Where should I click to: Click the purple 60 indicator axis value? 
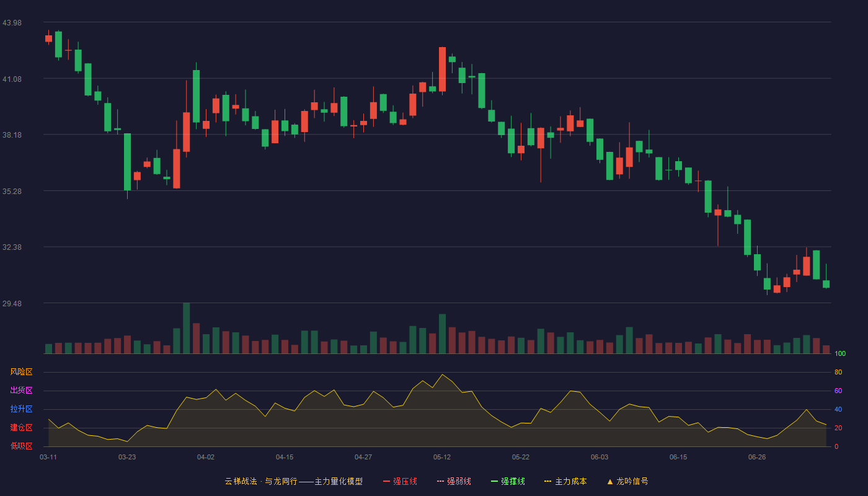pyautogui.click(x=838, y=391)
